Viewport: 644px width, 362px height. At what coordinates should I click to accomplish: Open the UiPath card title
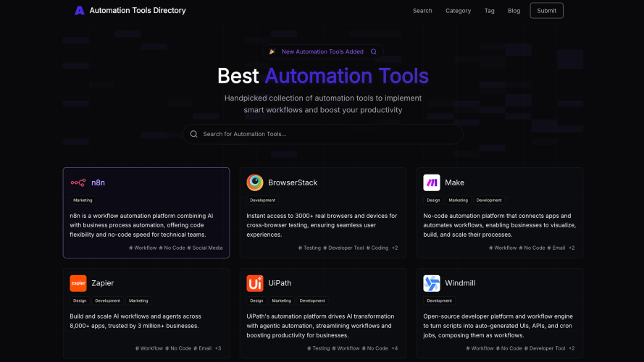(280, 283)
